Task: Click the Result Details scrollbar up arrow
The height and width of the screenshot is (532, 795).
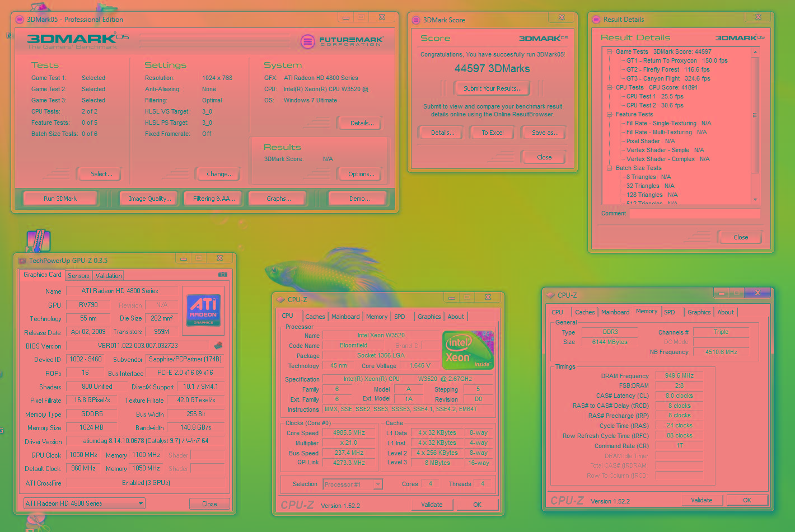Action: pos(755,52)
